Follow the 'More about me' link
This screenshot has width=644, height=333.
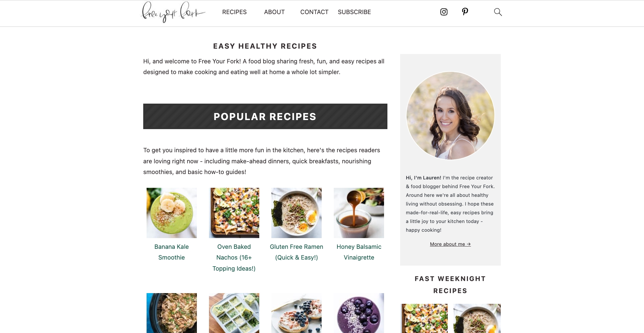(450, 244)
